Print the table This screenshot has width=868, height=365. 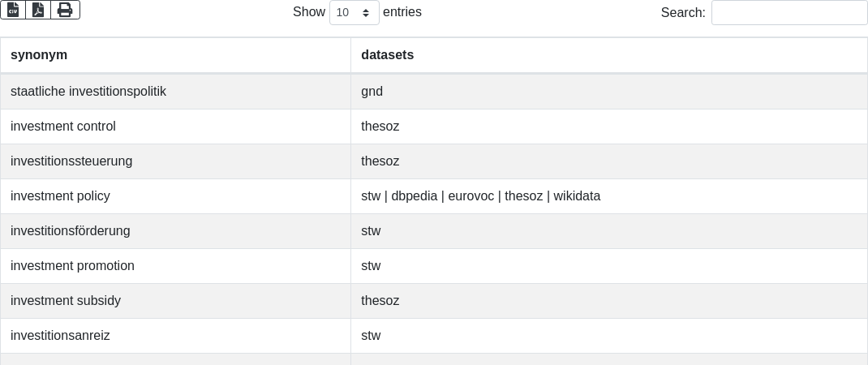pos(65,10)
